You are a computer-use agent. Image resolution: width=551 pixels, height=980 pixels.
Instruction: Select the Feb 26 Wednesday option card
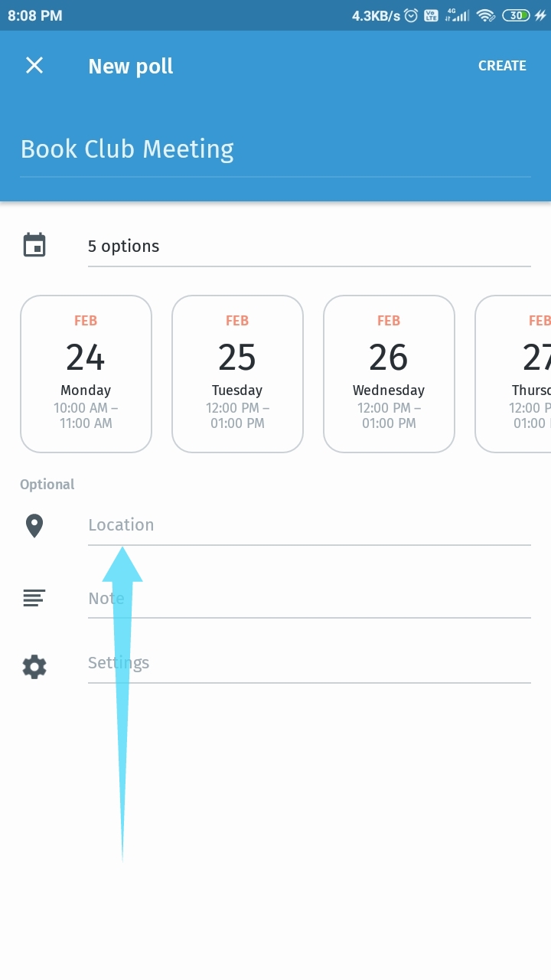389,374
